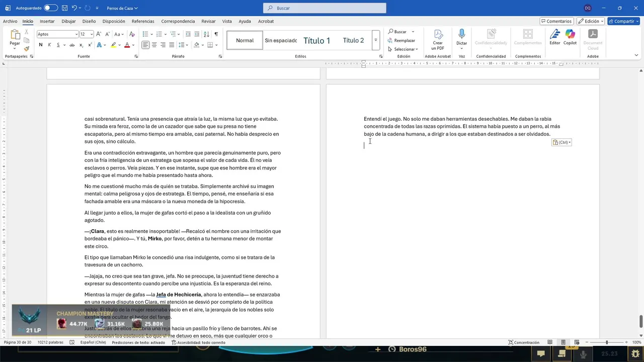Open the Aptos font name dropdown
This screenshot has width=644, height=362.
[x=76, y=34]
